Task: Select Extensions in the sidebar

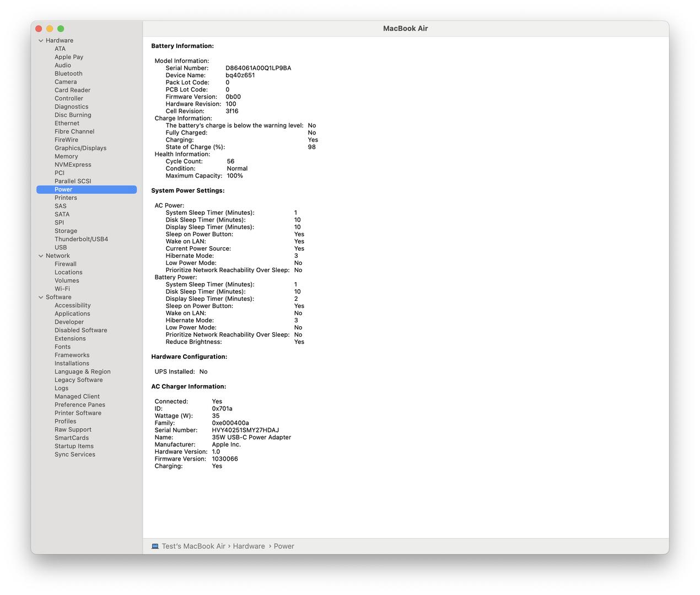Action: click(x=70, y=339)
